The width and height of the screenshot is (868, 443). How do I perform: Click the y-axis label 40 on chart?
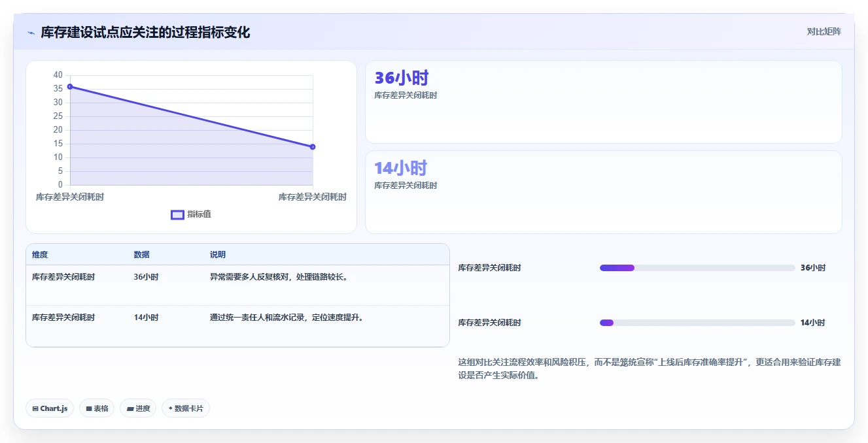click(x=58, y=75)
